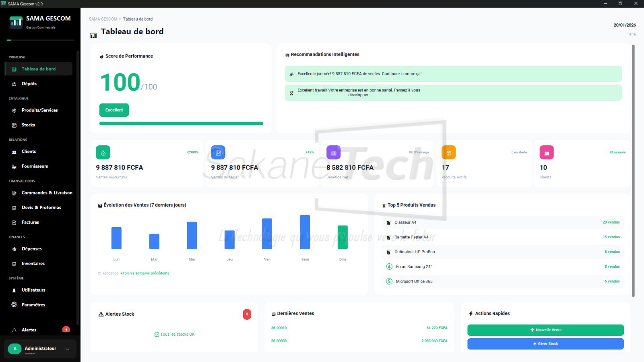The image size is (644, 362).
Task: Click the 'Excellent travail' recommendation message
Action: (x=453, y=93)
